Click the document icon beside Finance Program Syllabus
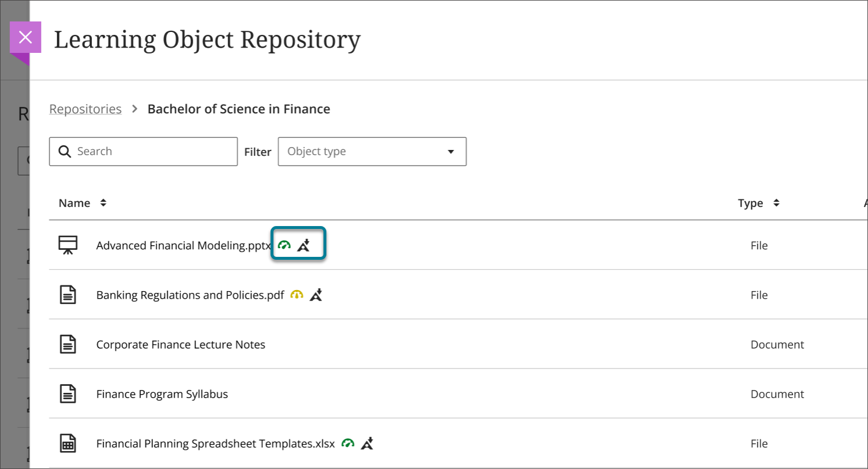 point(68,394)
